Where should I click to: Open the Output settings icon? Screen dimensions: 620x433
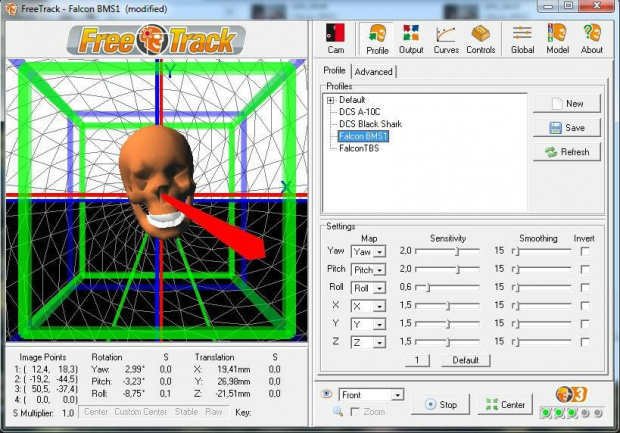pos(411,38)
